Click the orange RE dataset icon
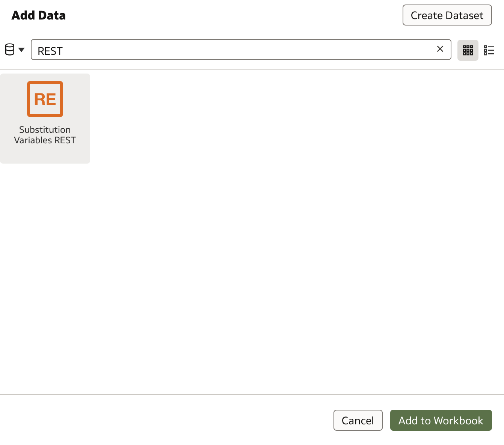The width and height of the screenshot is (504, 445). pos(45,99)
